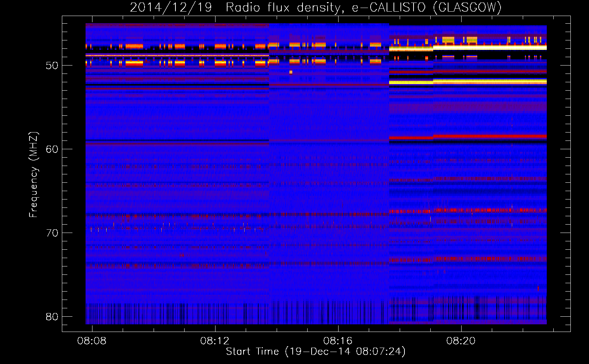The image size is (589, 364).
Task: Select the 08:20 time tick label
Action: [461, 341]
